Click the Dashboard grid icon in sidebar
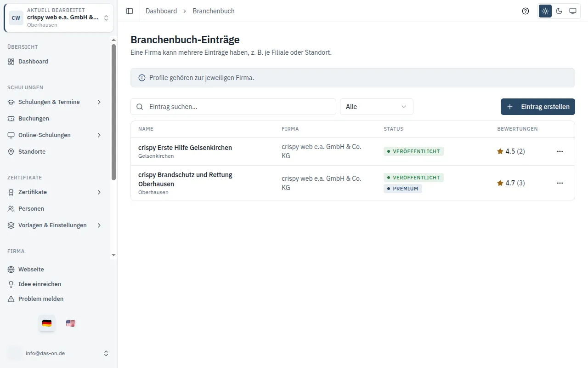Viewport: 588px width, 368px height. pyautogui.click(x=11, y=62)
